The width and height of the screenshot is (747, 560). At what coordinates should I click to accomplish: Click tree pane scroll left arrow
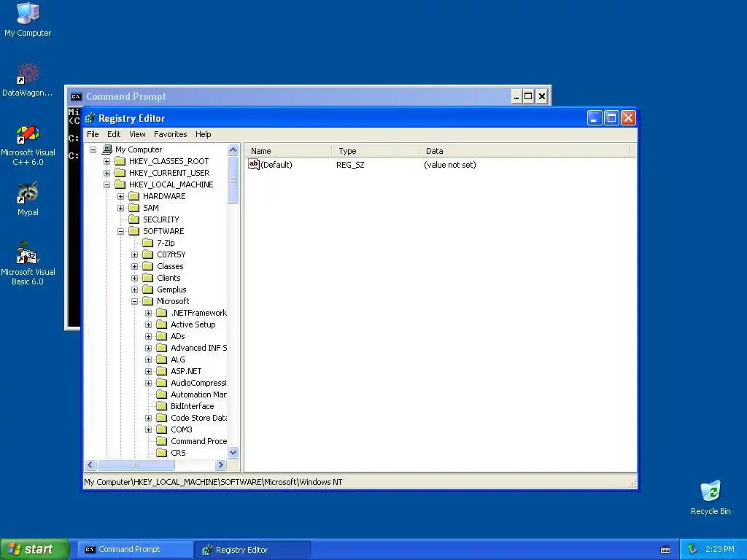90,464
